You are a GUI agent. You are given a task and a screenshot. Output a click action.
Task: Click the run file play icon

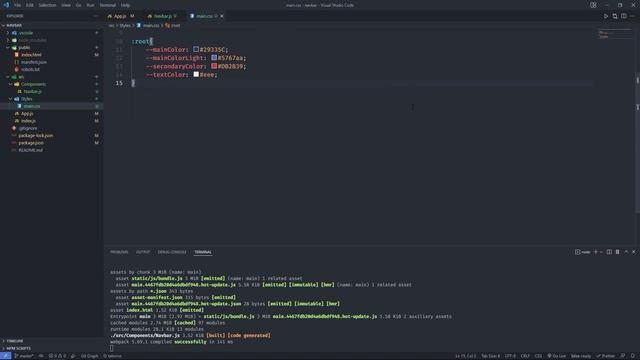coord(606,16)
